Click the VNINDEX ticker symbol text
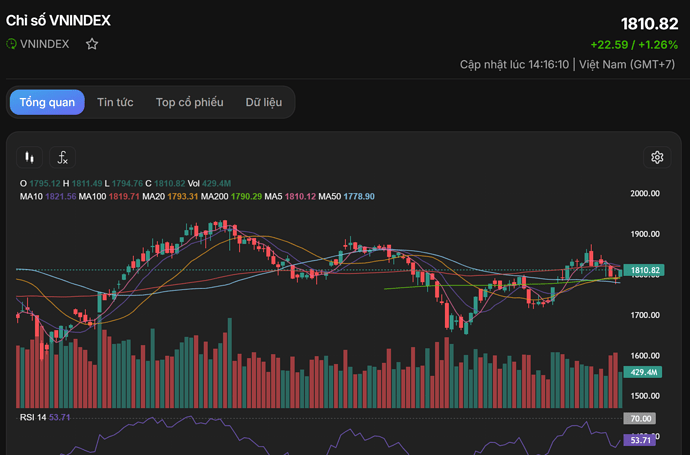This screenshot has width=690, height=455. pyautogui.click(x=44, y=44)
